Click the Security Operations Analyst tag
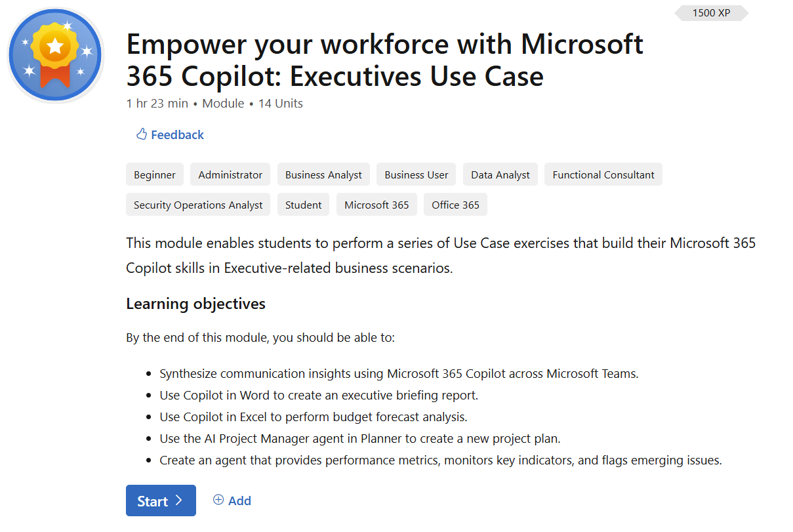This screenshot has height=532, width=793. pos(198,205)
